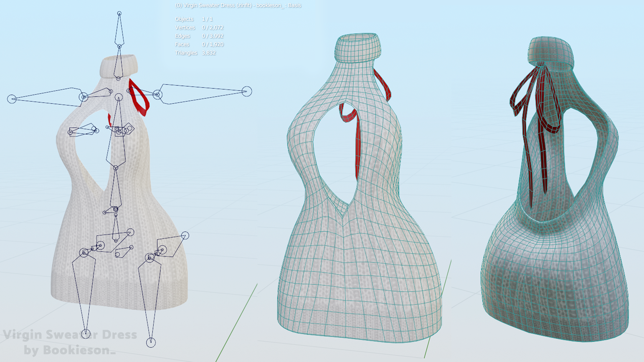Viewport: 644px width, 362px height.
Task: Click the vertices count "0 / 2,072"
Action: pyautogui.click(x=213, y=27)
